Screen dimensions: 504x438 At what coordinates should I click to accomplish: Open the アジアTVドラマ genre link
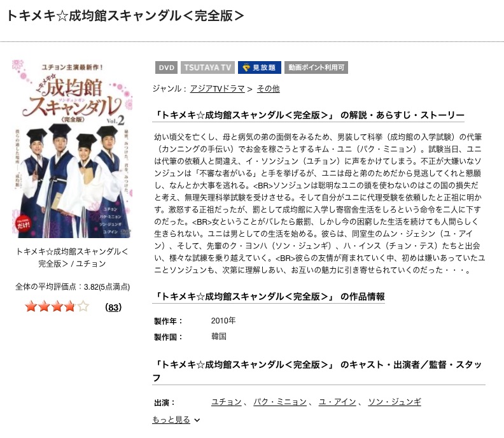(217, 88)
